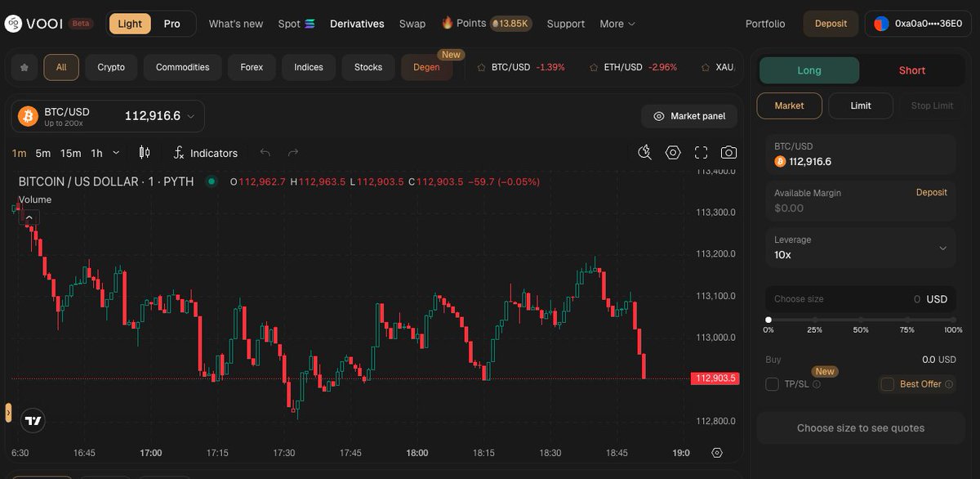Click the 112,903.5 current price label
The height and width of the screenshot is (479, 980).
[715, 378]
